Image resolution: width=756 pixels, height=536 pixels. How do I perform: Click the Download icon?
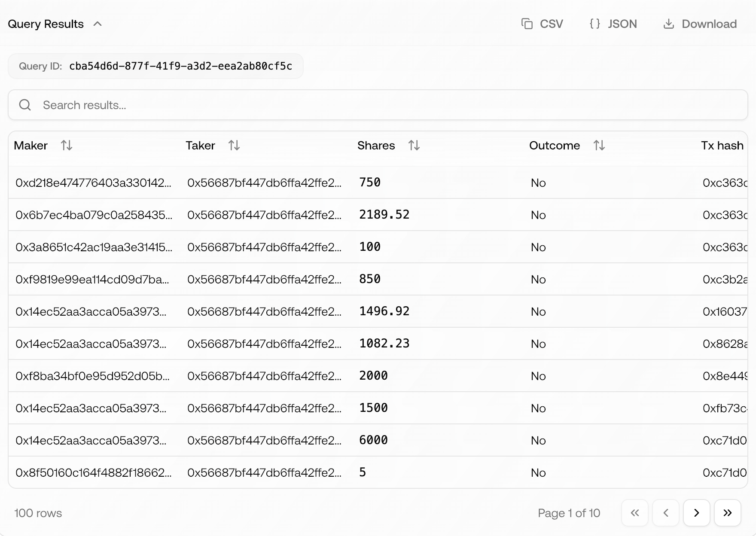click(x=669, y=24)
